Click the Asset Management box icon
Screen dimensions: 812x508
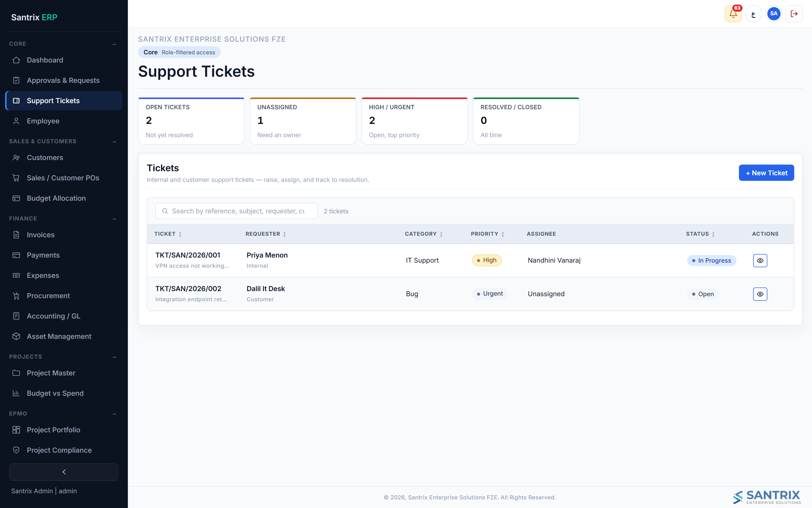tap(16, 336)
